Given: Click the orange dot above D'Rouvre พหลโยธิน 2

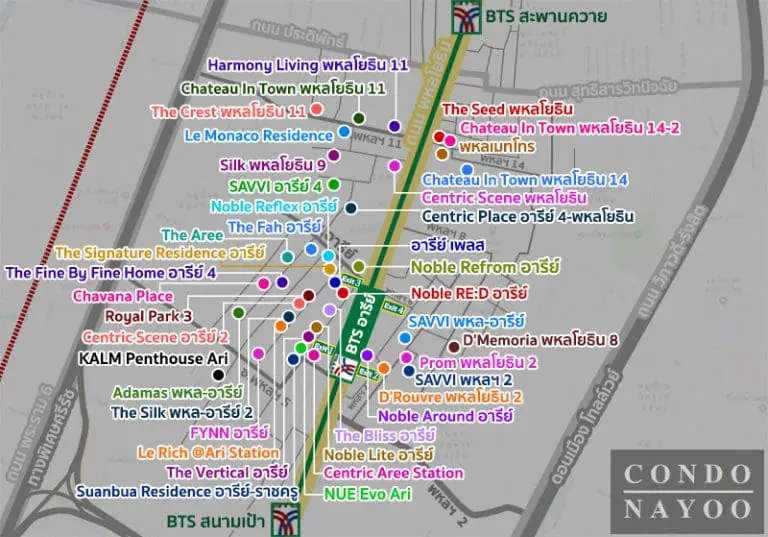Looking at the screenshot, I should [x=384, y=368].
